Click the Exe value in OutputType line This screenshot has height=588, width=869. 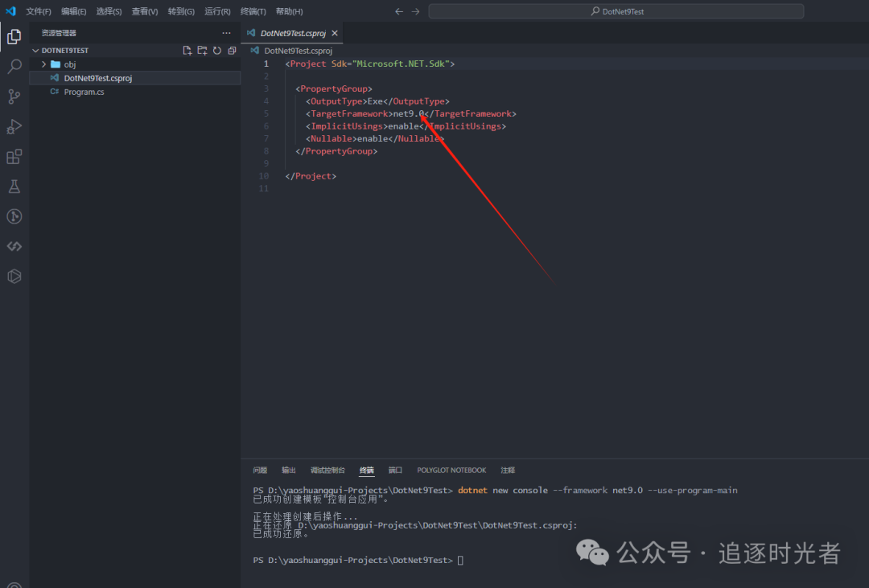pyautogui.click(x=375, y=101)
